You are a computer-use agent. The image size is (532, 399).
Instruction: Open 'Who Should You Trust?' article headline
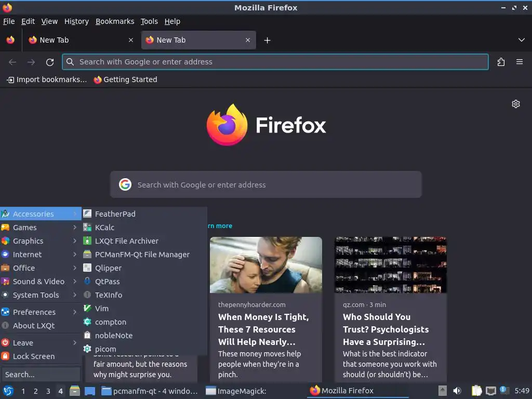(386, 329)
